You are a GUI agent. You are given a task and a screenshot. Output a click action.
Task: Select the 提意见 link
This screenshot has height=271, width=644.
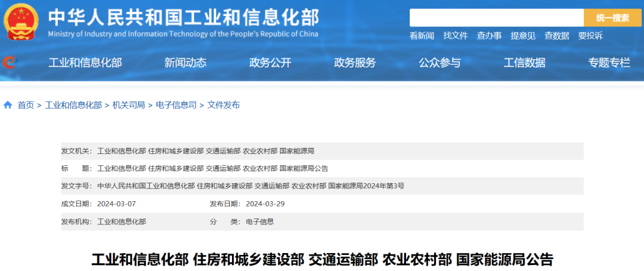coord(523,36)
